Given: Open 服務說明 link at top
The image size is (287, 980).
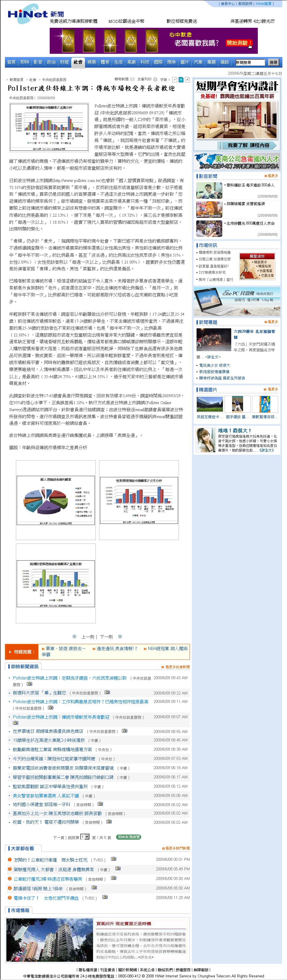Looking at the screenshot, I should (x=245, y=3).
